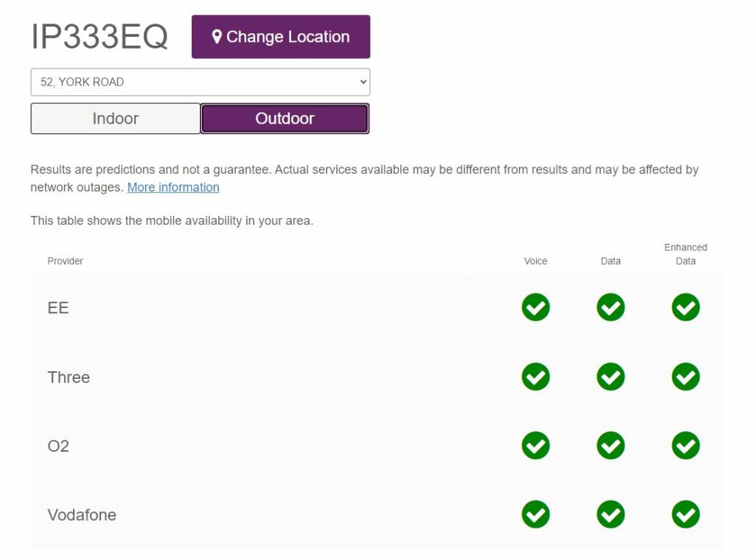Click the EE Enhanced Data checkmark icon
The width and height of the screenshot is (755, 560).
685,307
